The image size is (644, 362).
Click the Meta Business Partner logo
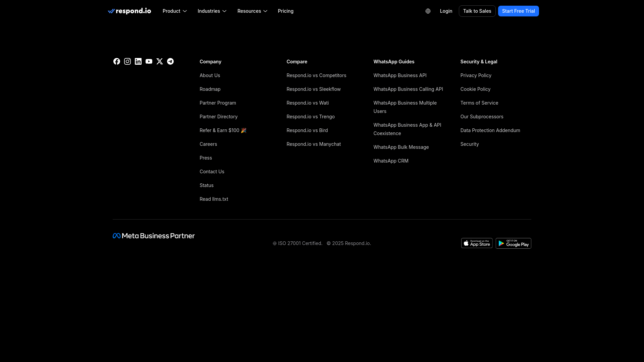[x=154, y=236]
